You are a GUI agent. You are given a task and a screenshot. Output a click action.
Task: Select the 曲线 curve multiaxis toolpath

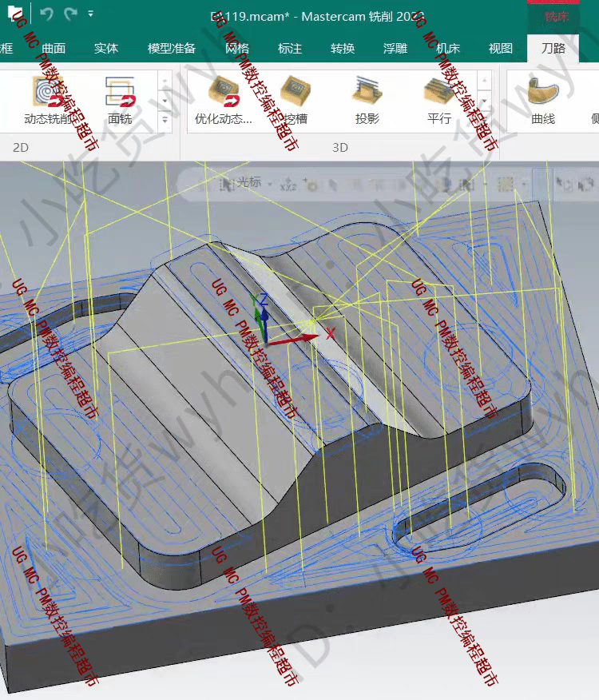[x=543, y=100]
